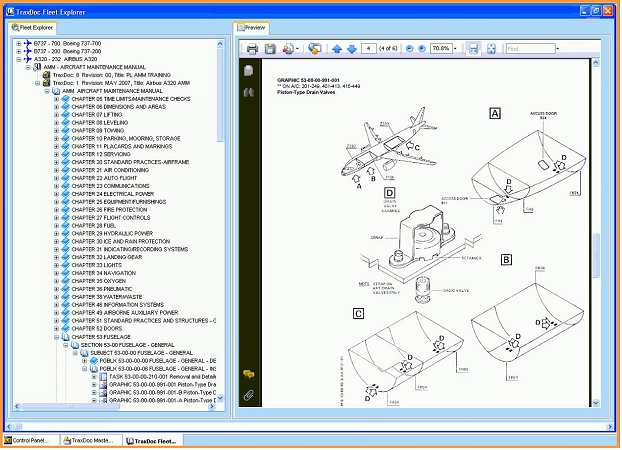This screenshot has width=622, height=450.
Task: Click the Print icon in preview toolbar
Action: point(253,48)
